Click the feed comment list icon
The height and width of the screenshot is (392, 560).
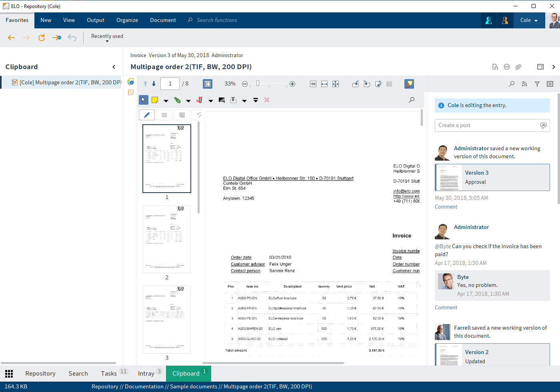[550, 84]
